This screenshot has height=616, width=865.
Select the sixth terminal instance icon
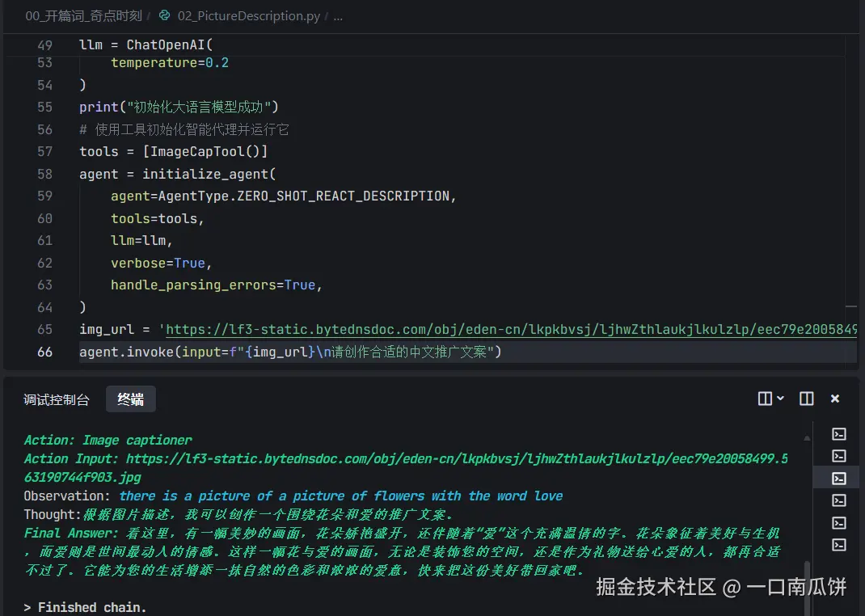coord(839,545)
